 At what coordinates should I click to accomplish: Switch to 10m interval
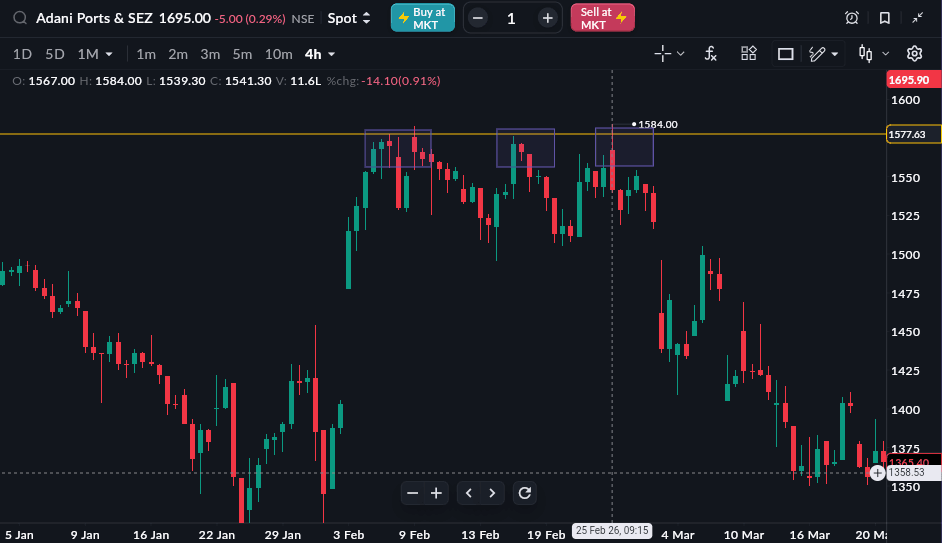279,54
